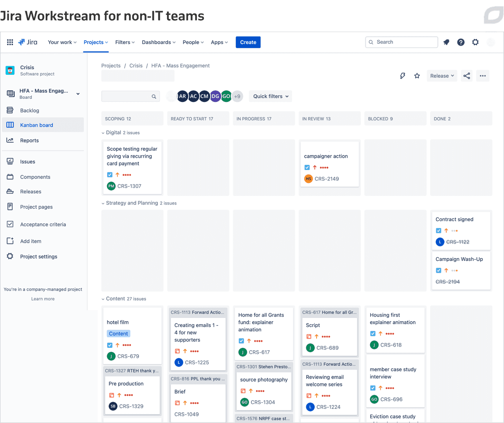Open the Quick filters dropdown
Viewport: 504px width, 423px height.
271,96
